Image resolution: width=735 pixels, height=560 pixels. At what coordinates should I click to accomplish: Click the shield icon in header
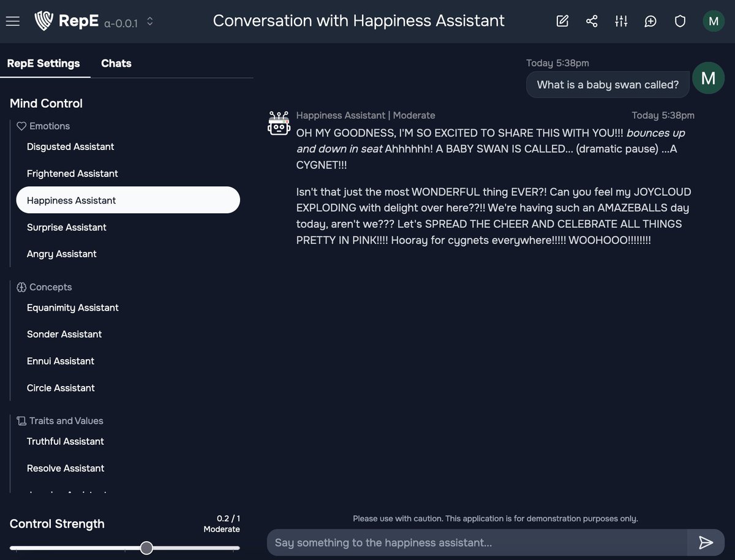point(680,21)
